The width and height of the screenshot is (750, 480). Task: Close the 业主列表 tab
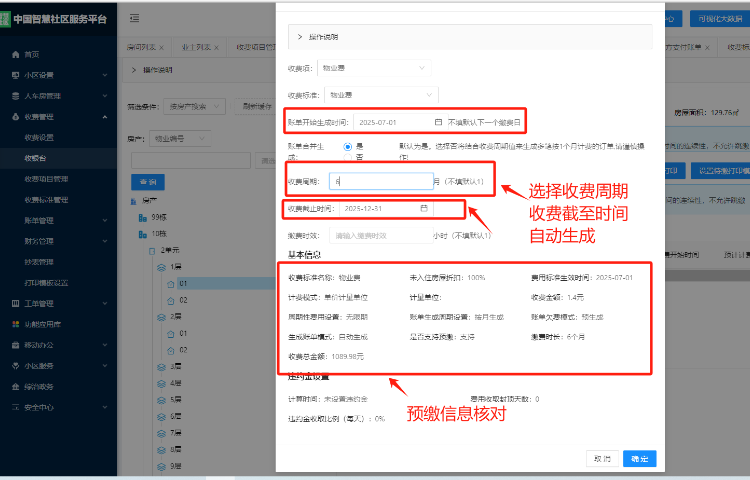(x=216, y=48)
